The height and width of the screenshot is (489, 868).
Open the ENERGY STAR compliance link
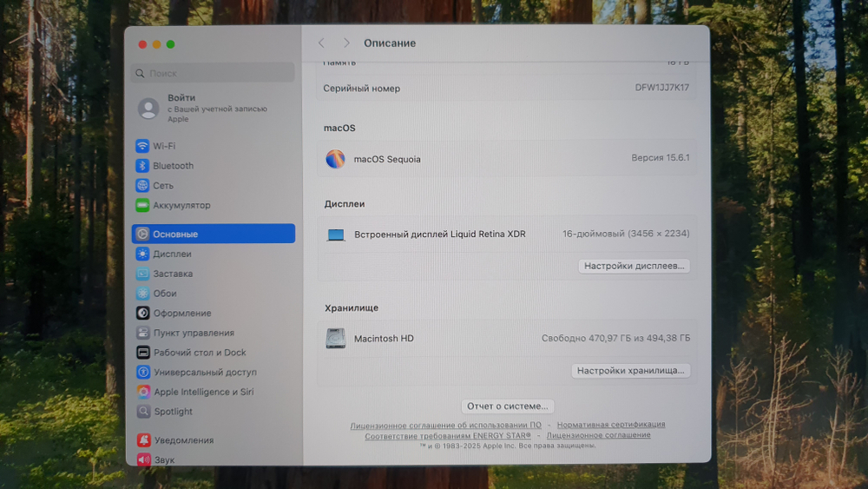pos(447,436)
